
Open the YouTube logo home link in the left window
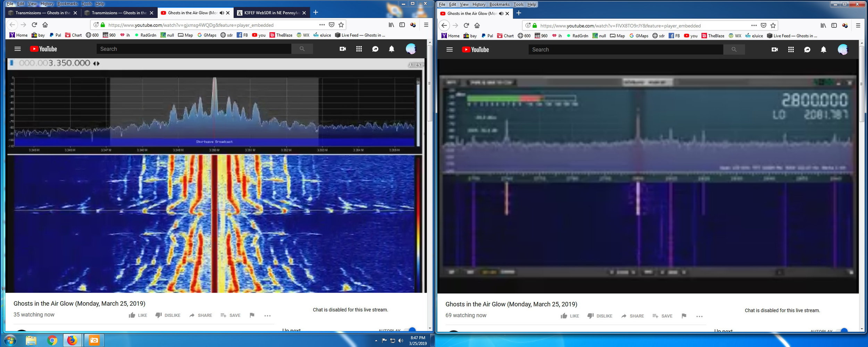tap(43, 49)
